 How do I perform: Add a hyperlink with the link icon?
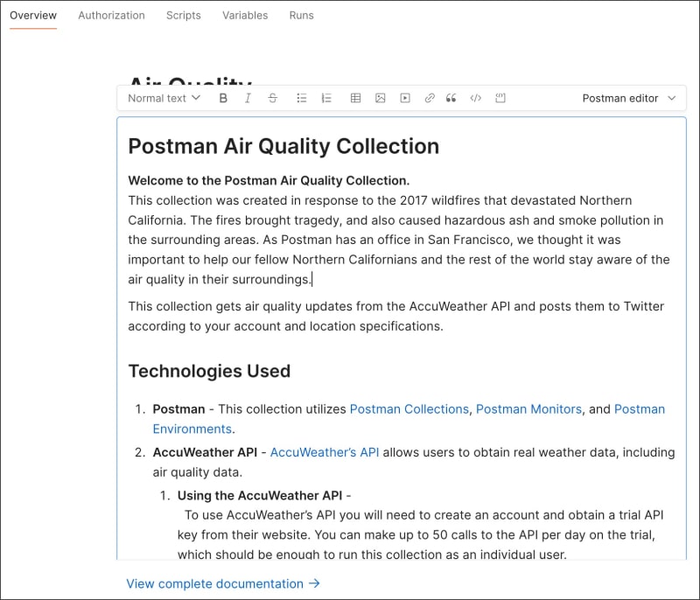pos(430,98)
